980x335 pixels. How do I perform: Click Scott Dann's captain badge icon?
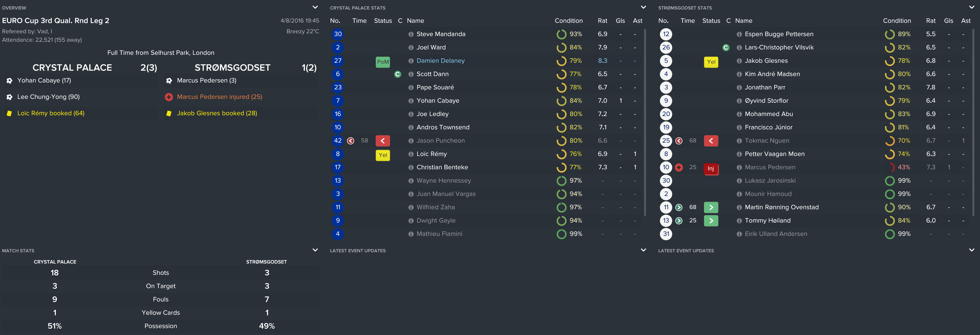pos(397,74)
